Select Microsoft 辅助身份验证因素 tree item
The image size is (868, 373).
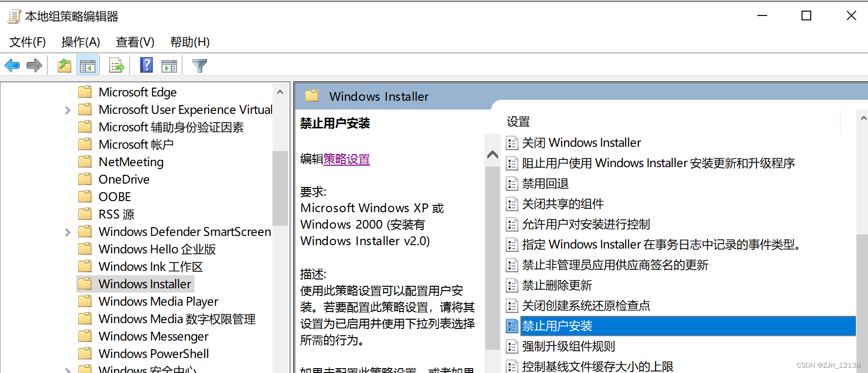(x=171, y=127)
